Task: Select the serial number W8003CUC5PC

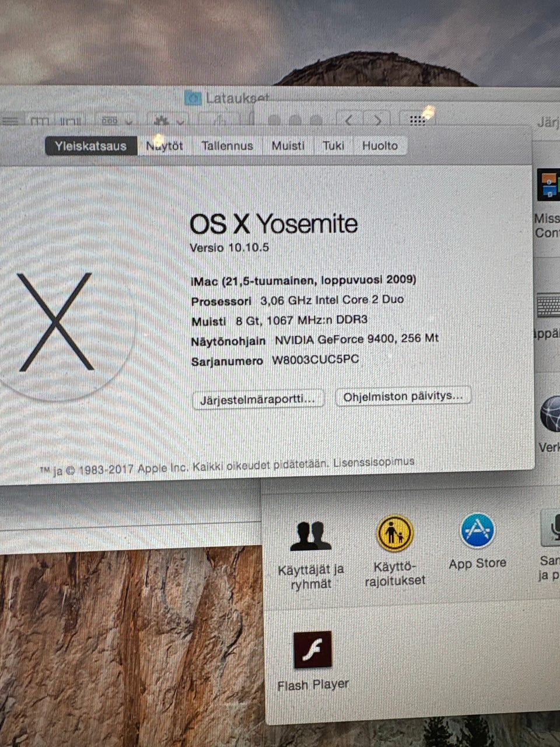Action: (x=316, y=360)
